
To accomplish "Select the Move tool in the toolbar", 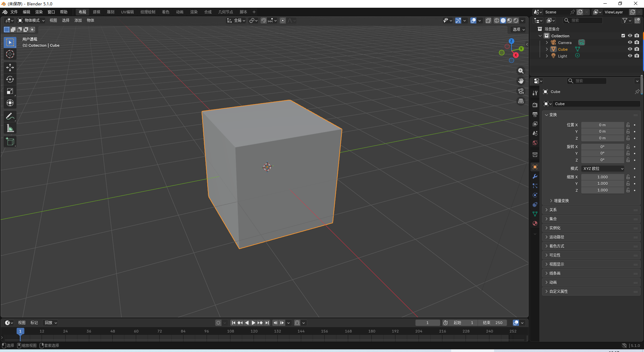I will [x=10, y=68].
